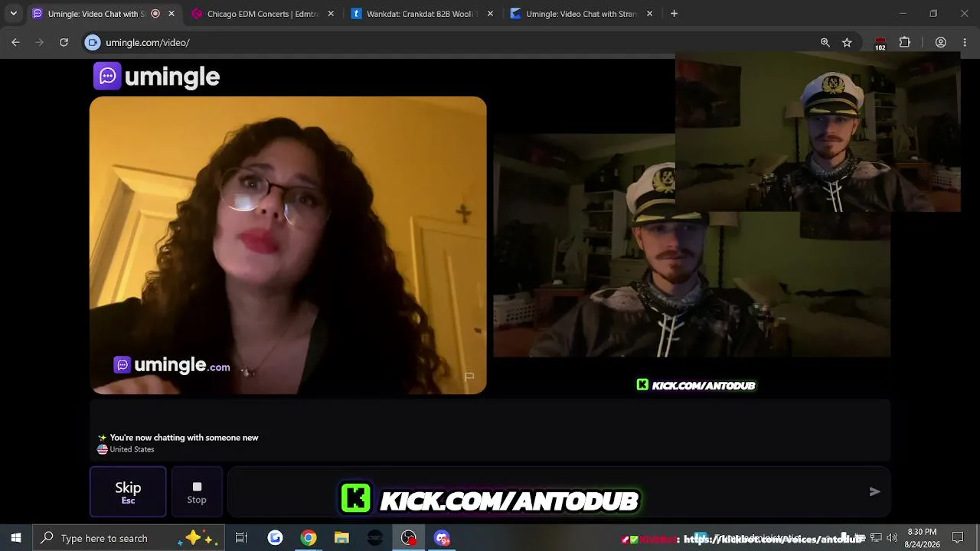
Task: Open OBS Studio from the taskbar
Action: (409, 538)
